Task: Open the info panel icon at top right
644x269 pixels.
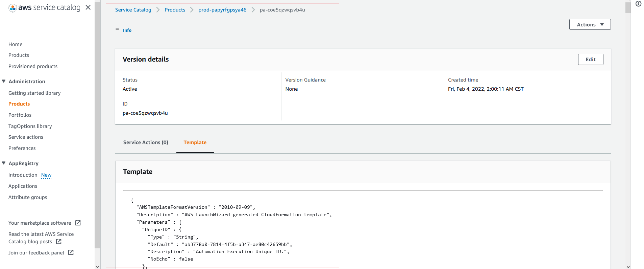Action: pos(638,4)
